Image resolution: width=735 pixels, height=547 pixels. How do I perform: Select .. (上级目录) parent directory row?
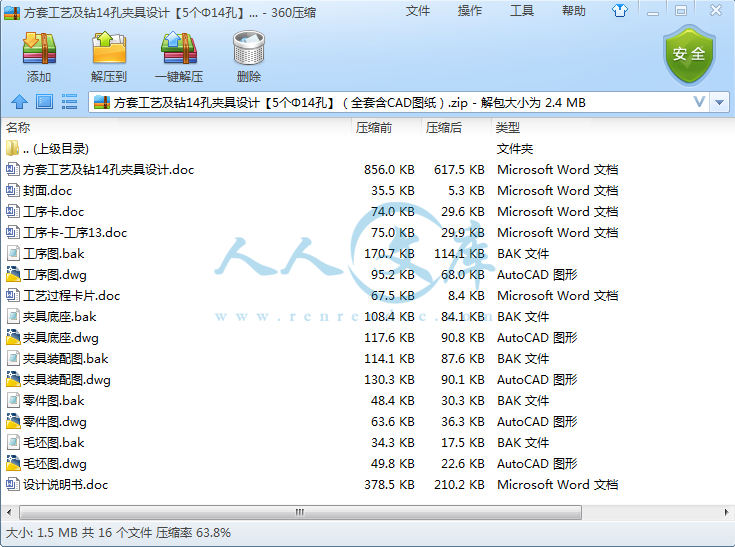point(56,149)
